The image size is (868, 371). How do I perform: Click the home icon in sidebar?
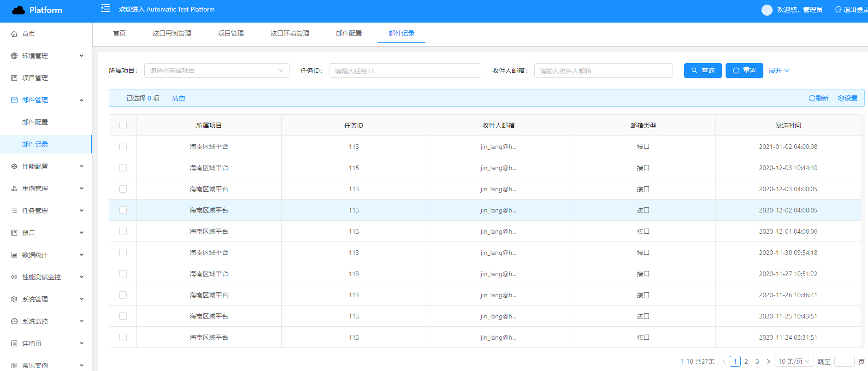(x=14, y=34)
